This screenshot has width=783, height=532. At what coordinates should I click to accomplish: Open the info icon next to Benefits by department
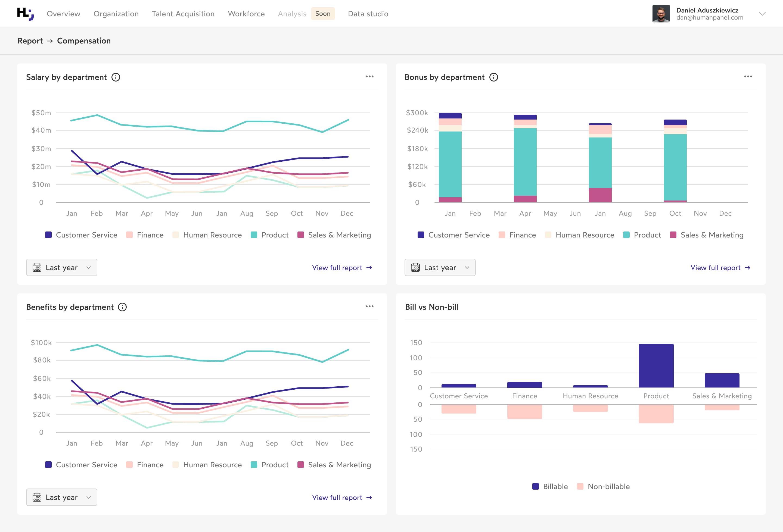click(122, 307)
